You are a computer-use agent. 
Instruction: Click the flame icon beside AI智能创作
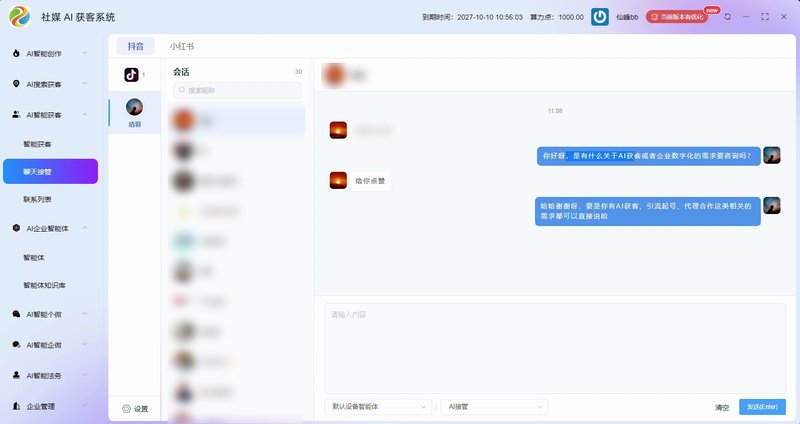(16, 53)
